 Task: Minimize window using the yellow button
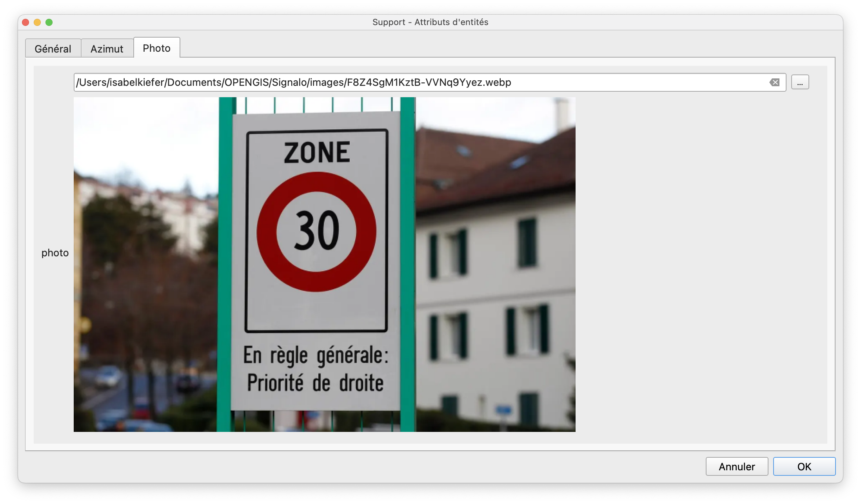pos(37,22)
